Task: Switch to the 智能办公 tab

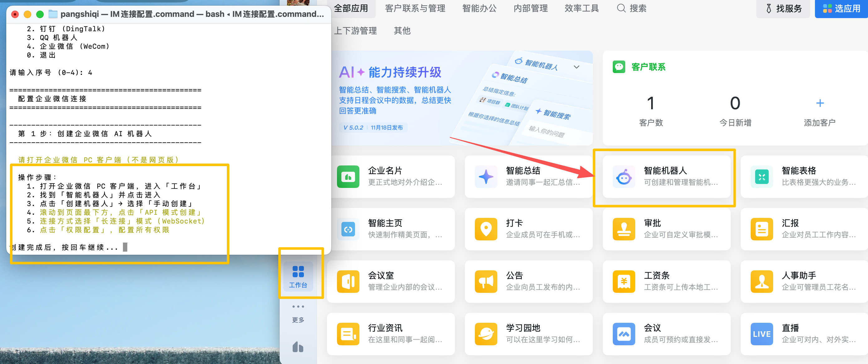Action: click(x=479, y=8)
